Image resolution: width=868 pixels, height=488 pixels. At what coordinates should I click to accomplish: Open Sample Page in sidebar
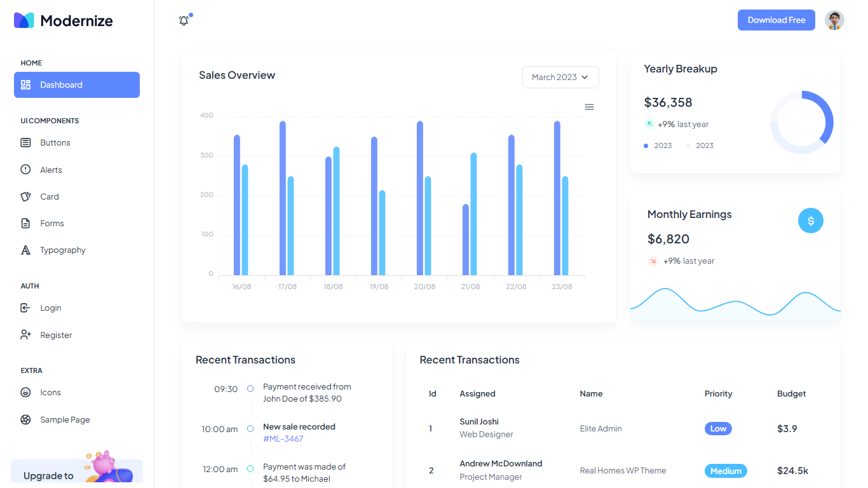(x=65, y=419)
